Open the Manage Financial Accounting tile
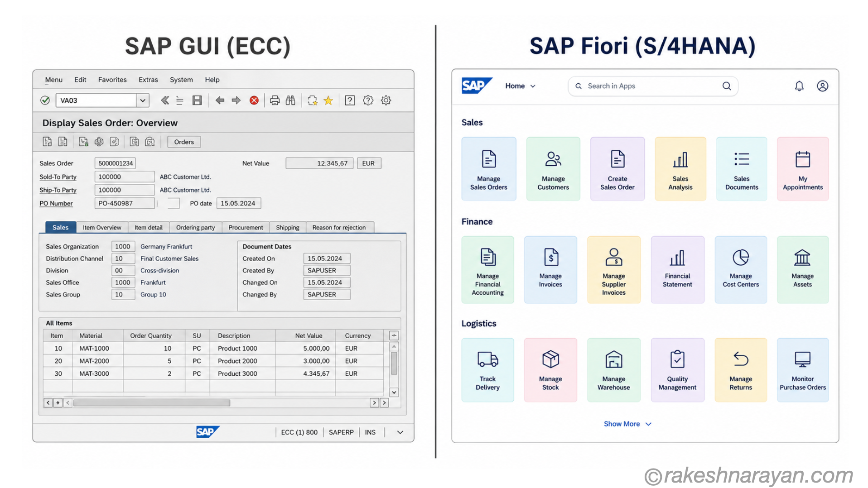This screenshot has width=868, height=488. point(487,270)
